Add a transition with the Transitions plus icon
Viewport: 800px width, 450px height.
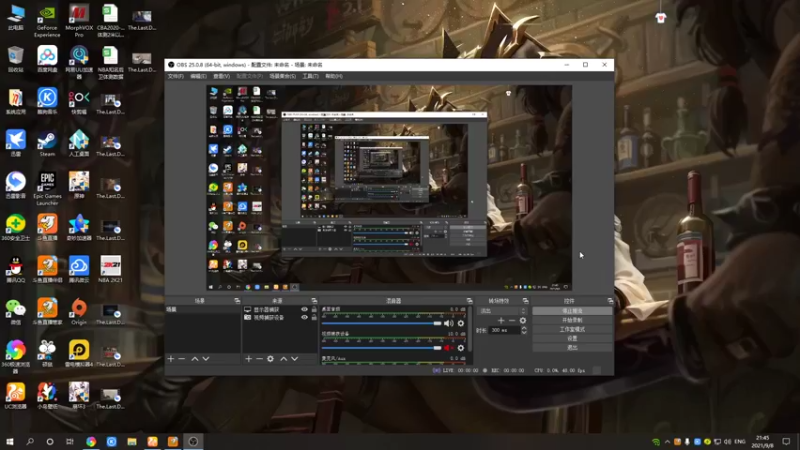pyautogui.click(x=501, y=320)
